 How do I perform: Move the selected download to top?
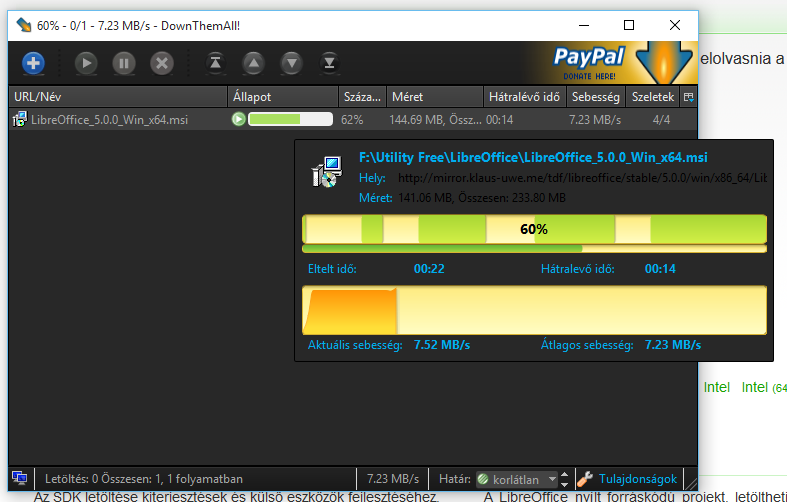215,63
